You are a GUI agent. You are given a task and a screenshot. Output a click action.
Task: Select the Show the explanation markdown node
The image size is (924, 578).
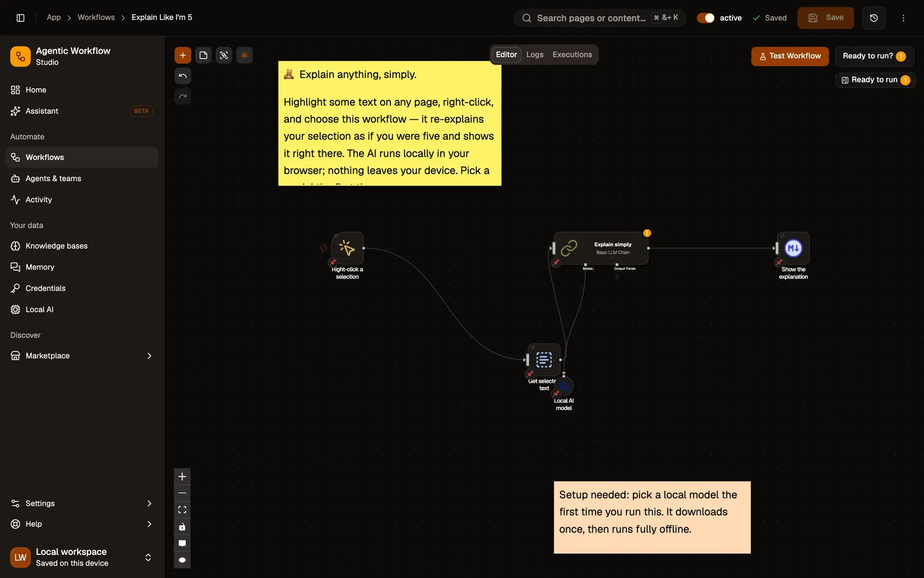click(x=793, y=248)
